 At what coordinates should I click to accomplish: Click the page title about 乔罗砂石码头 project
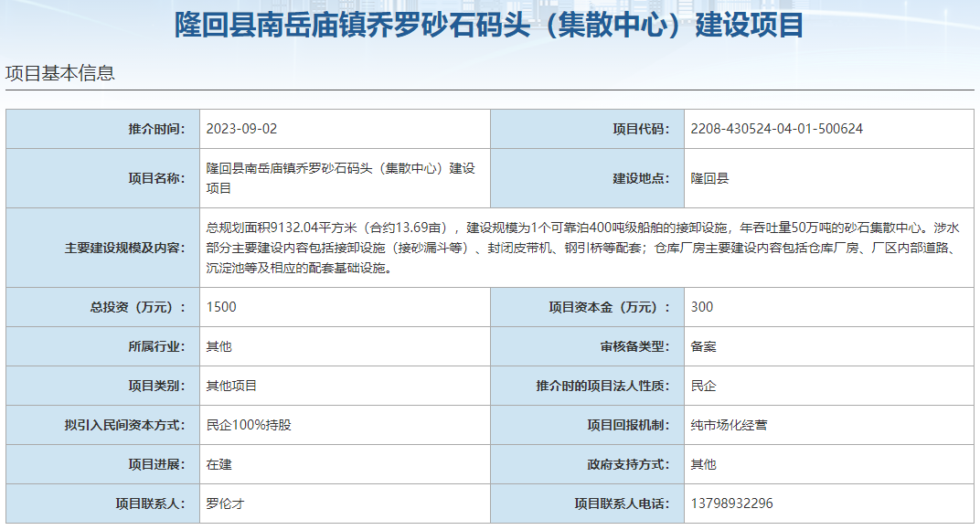489,25
